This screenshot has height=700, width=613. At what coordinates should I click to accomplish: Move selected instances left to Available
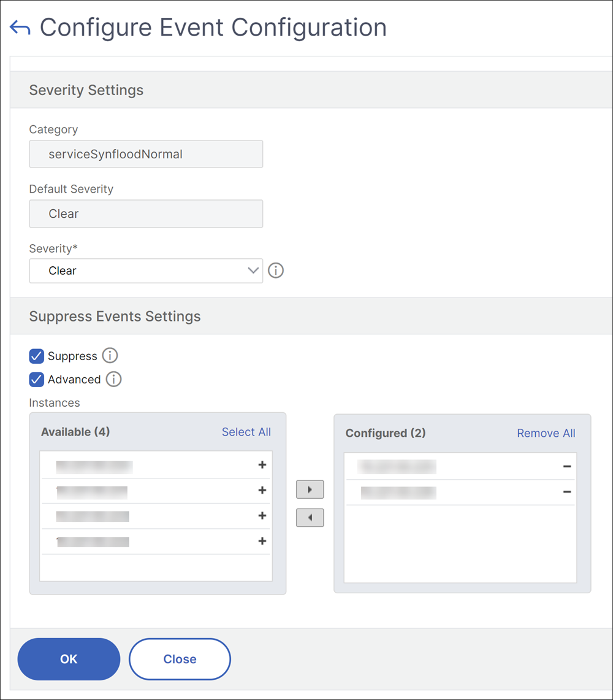(x=310, y=518)
